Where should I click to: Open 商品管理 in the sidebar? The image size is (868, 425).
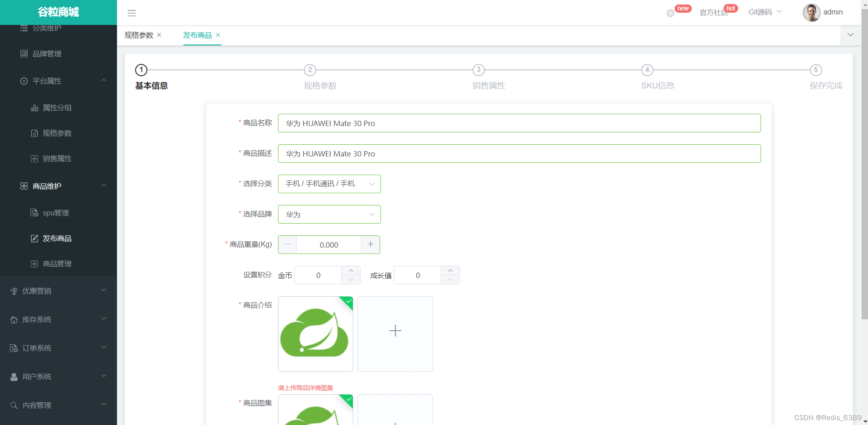click(x=57, y=264)
